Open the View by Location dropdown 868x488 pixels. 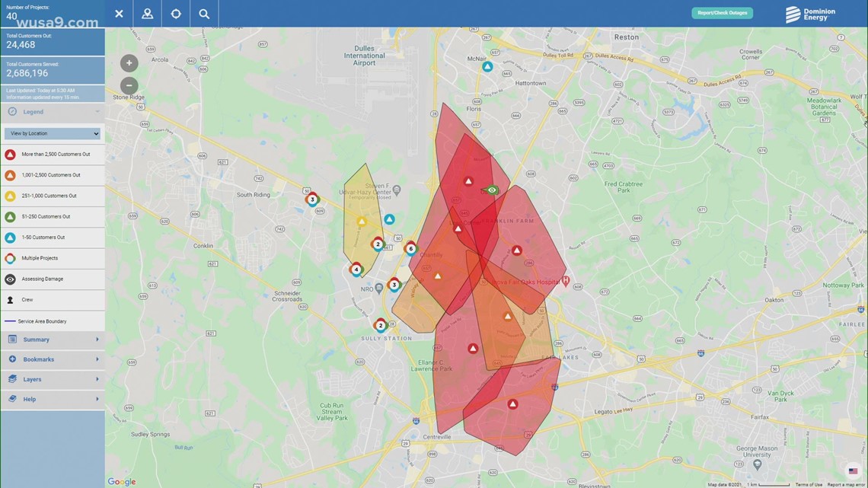(52, 132)
